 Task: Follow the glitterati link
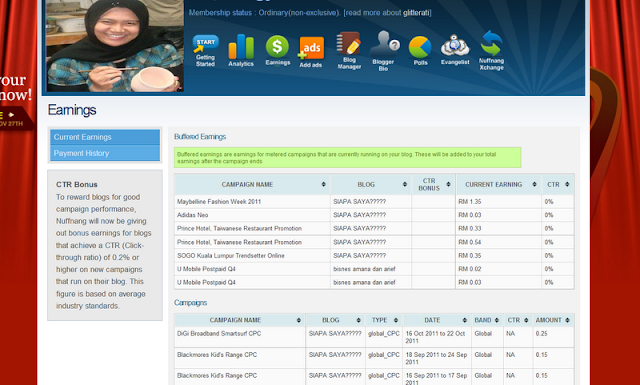416,13
